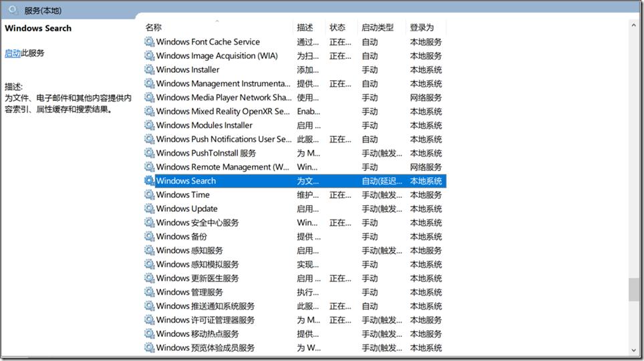Click the gear icon for Windows Time
This screenshot has width=644, height=361.
[149, 195]
